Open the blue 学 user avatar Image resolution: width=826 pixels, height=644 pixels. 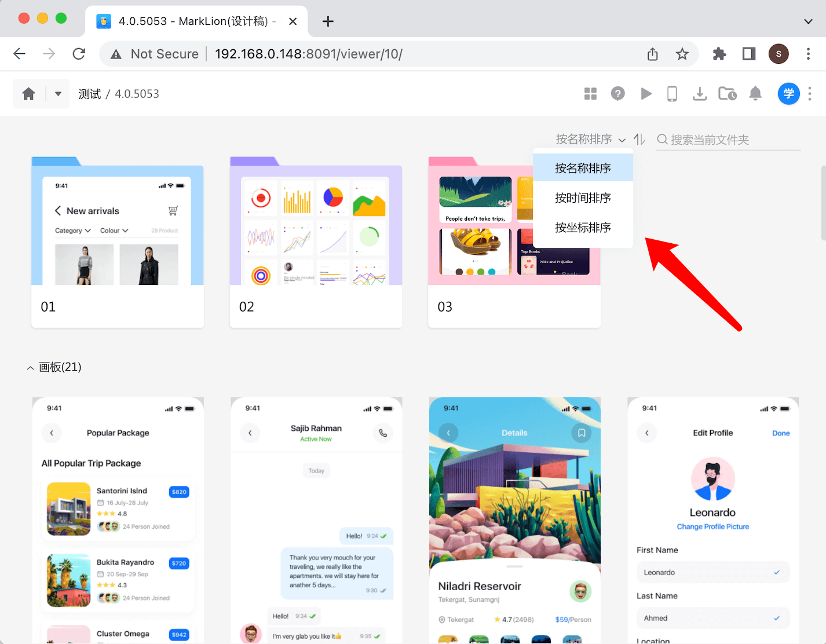[x=788, y=94]
